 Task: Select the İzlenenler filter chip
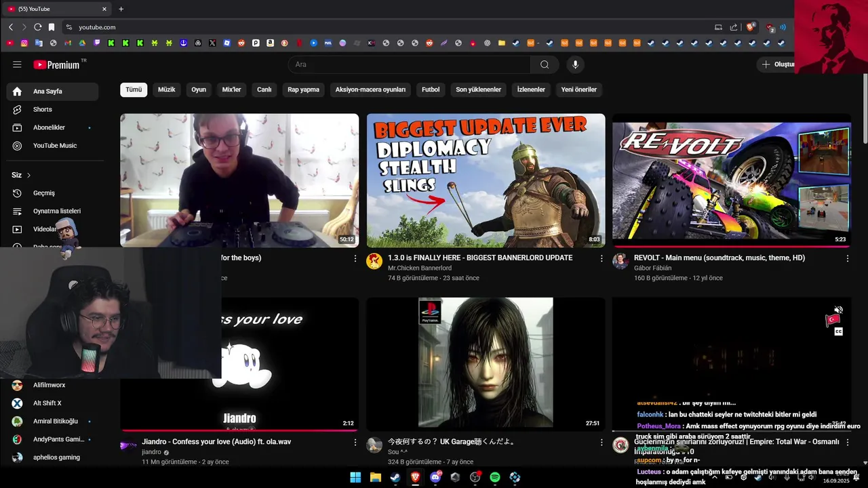tap(531, 89)
